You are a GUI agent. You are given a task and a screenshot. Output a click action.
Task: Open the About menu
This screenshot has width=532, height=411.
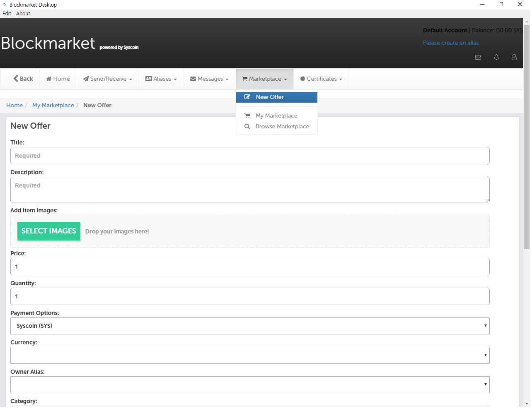coord(23,13)
